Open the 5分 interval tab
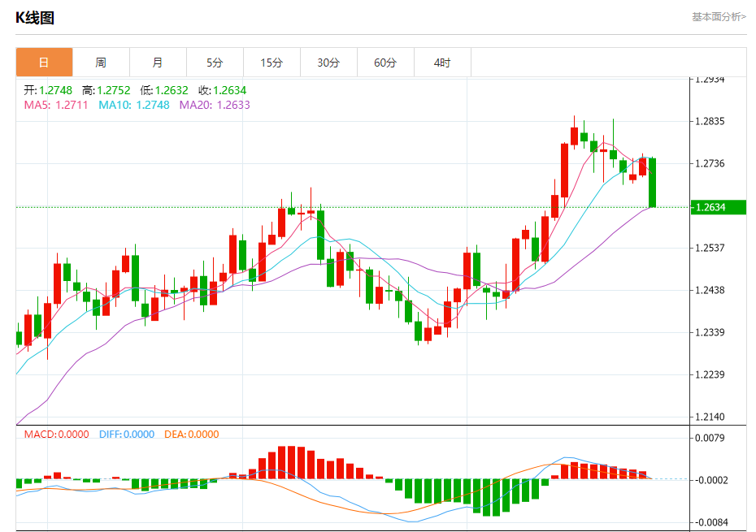 (215, 63)
